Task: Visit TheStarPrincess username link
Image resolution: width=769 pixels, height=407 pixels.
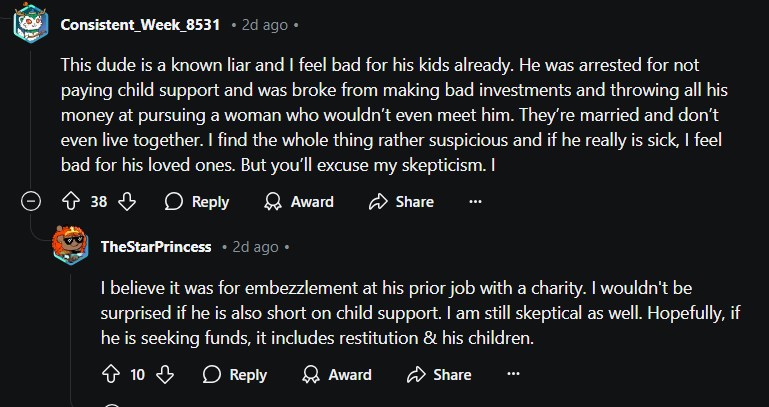Action: 155,246
